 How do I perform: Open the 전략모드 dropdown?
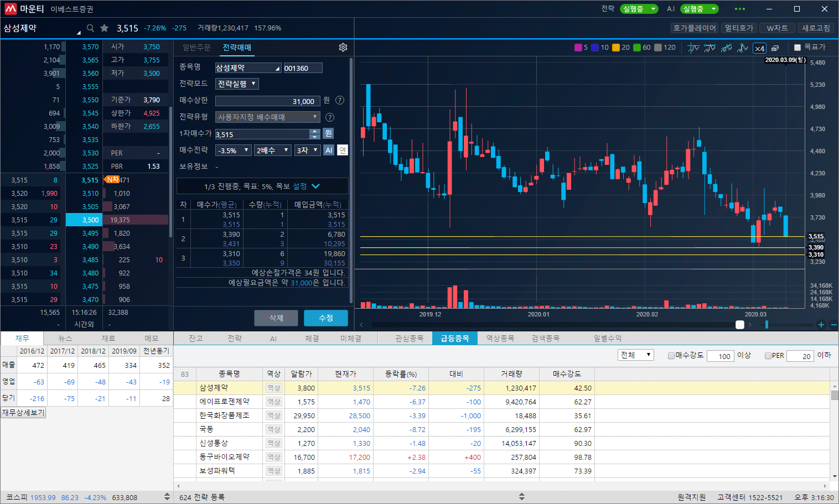237,84
